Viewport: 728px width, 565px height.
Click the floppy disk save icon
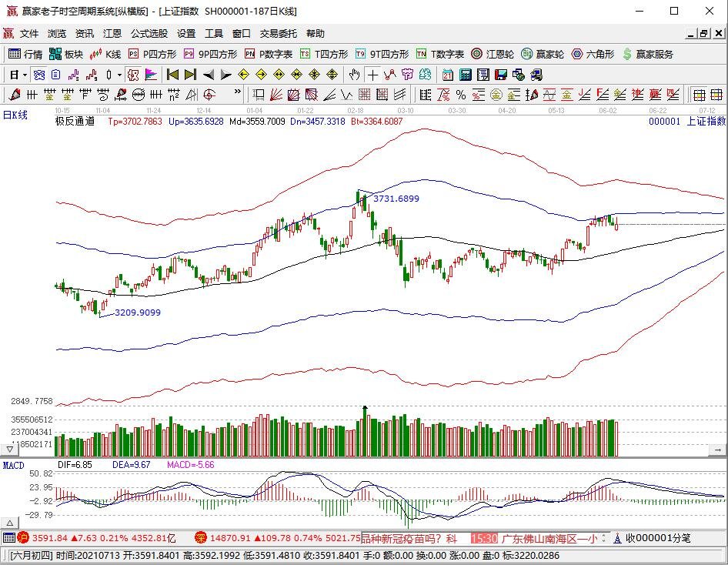(501, 75)
